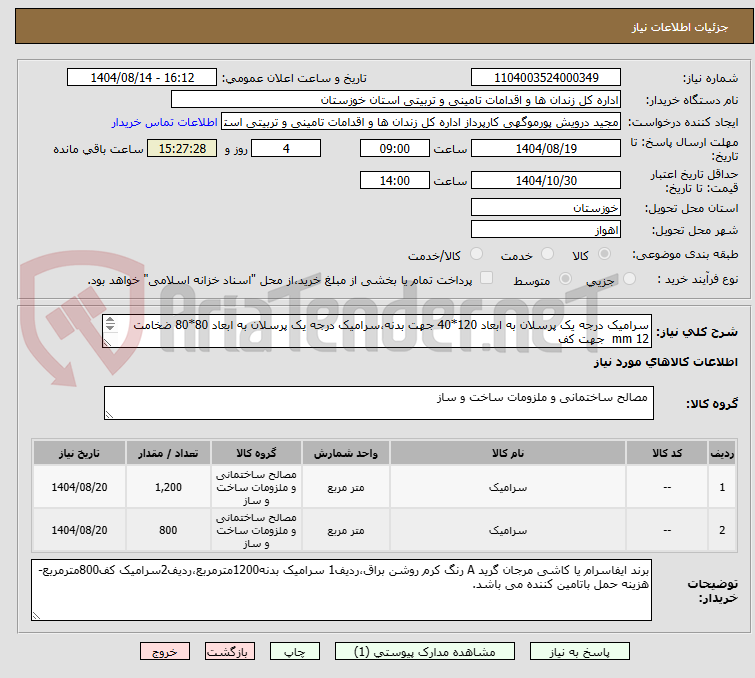
Task: Toggle the treasury bonds payment checkbox
Action: (x=487, y=279)
